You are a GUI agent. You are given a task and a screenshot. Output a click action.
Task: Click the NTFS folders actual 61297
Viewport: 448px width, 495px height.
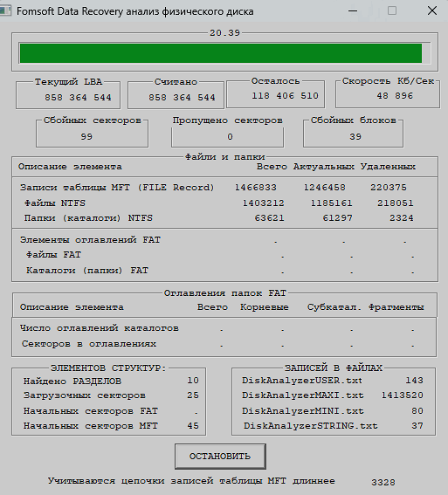pos(337,218)
